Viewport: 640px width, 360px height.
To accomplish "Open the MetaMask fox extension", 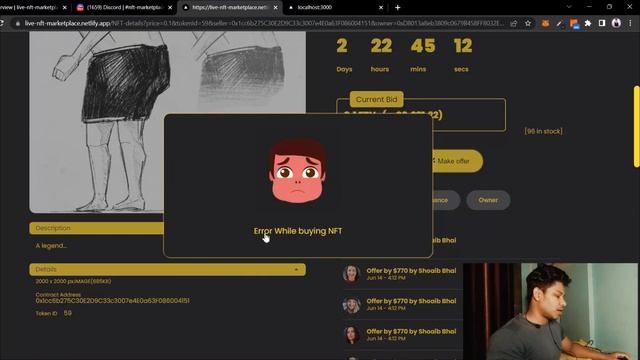I will click(545, 23).
